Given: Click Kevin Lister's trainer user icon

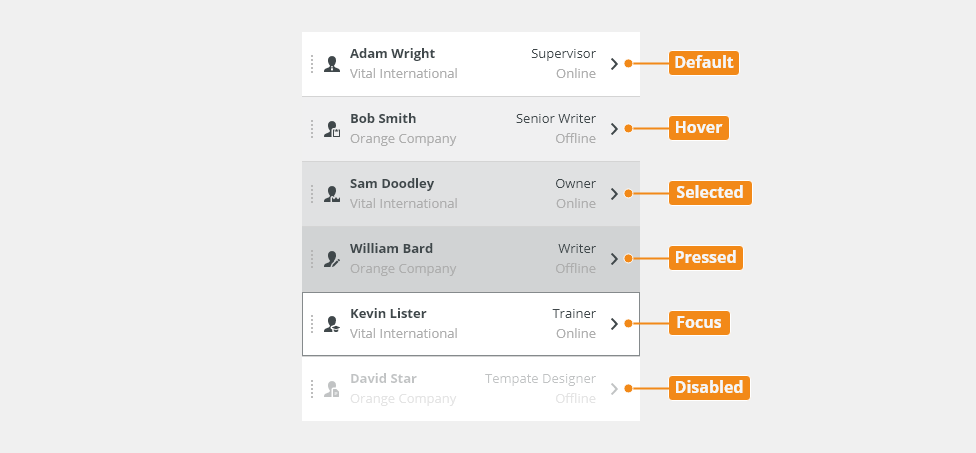Looking at the screenshot, I should click(x=332, y=324).
